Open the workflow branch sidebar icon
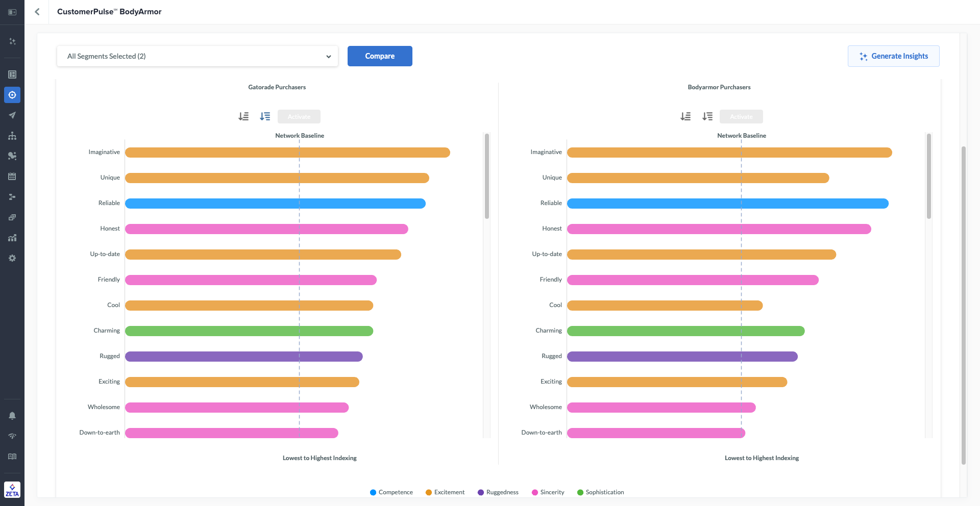Image resolution: width=980 pixels, height=506 pixels. [12, 197]
